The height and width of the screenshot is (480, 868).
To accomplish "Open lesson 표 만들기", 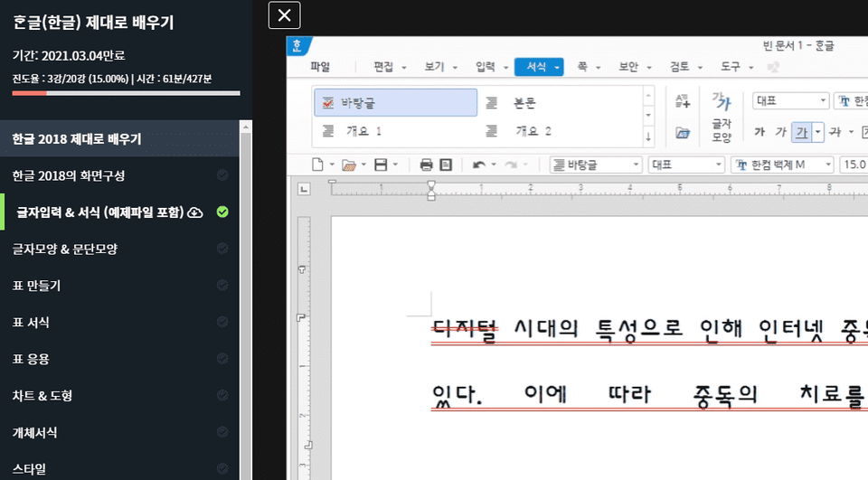I will (x=36, y=286).
